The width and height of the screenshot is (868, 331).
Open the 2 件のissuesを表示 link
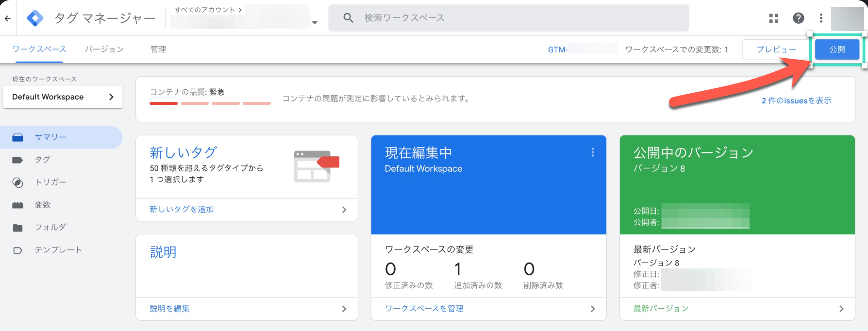[x=796, y=100]
